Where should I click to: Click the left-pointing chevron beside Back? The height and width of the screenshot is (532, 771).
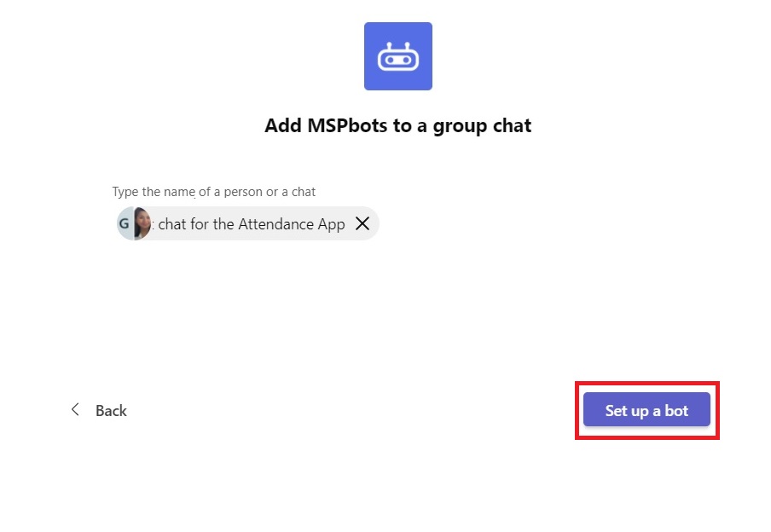[x=75, y=410]
